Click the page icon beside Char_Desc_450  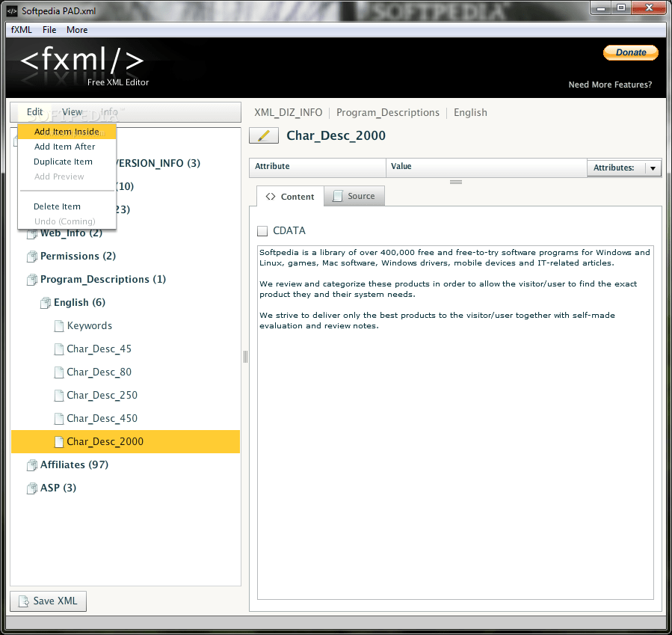pyautogui.click(x=58, y=418)
